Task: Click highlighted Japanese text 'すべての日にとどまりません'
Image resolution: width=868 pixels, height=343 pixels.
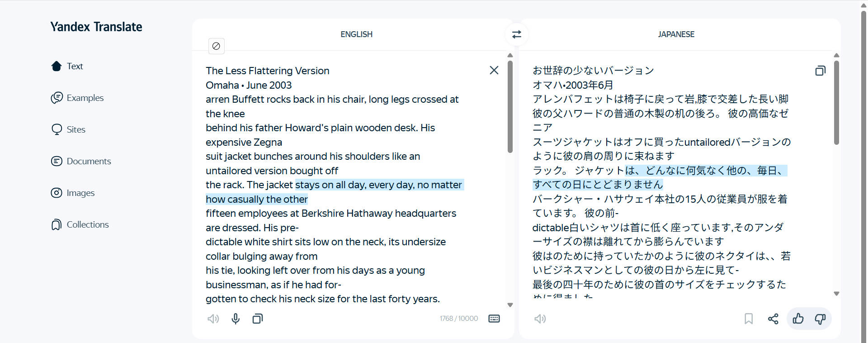Action: coord(598,184)
